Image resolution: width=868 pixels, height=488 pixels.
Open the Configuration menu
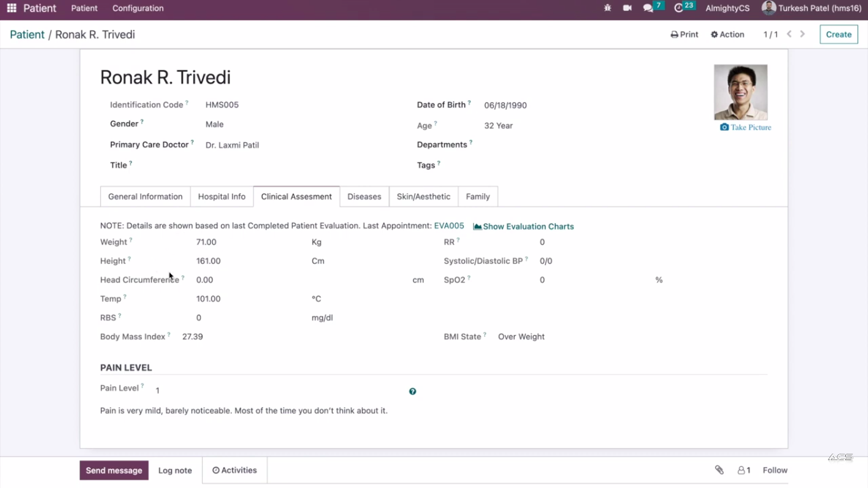coord(138,8)
